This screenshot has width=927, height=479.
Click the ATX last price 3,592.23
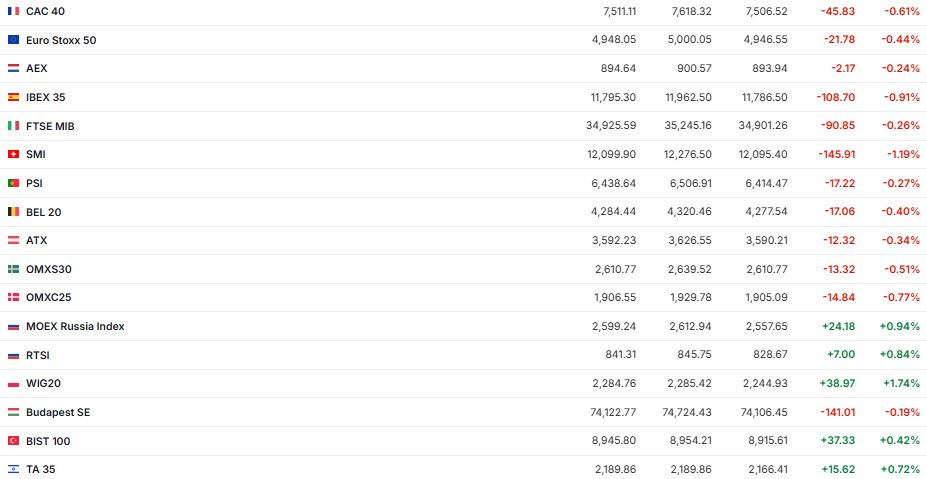coord(614,240)
